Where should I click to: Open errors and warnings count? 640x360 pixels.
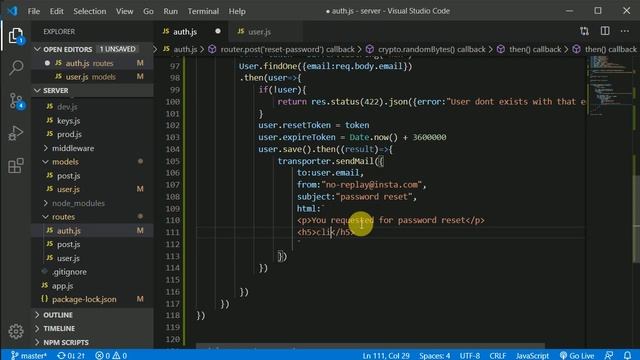coord(111,356)
